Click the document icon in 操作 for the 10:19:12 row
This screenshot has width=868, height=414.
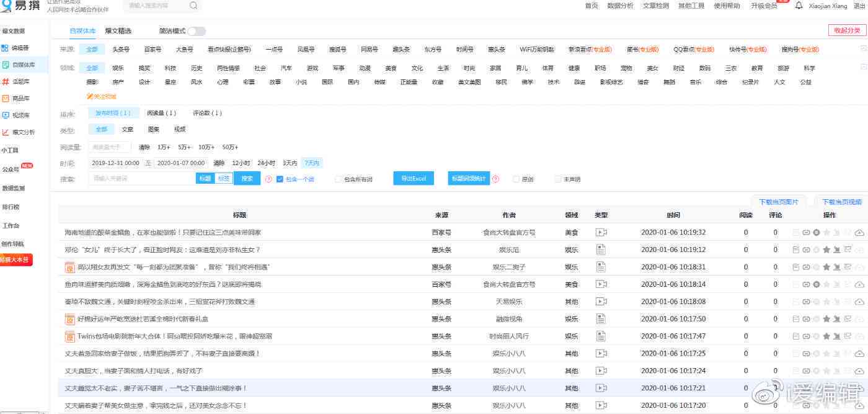(x=797, y=250)
